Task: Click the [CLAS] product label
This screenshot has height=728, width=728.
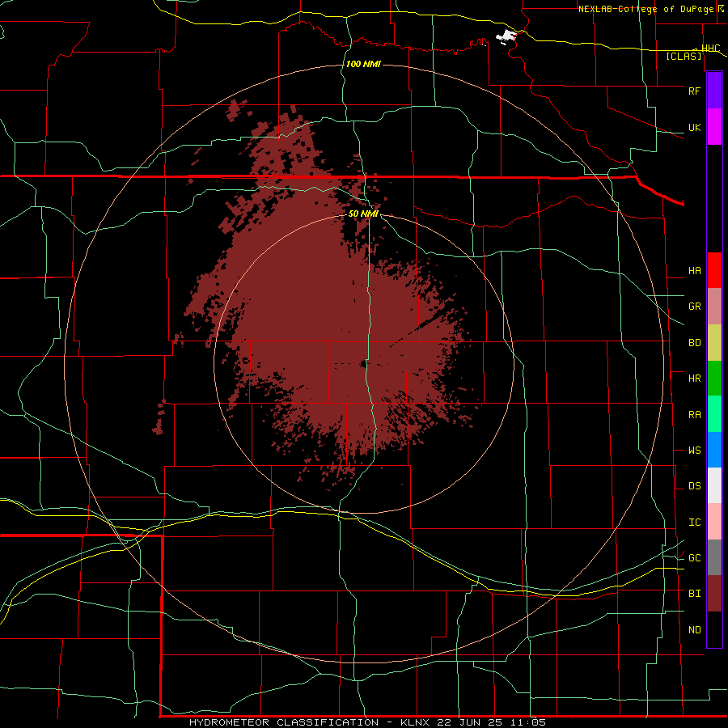Action: click(684, 56)
